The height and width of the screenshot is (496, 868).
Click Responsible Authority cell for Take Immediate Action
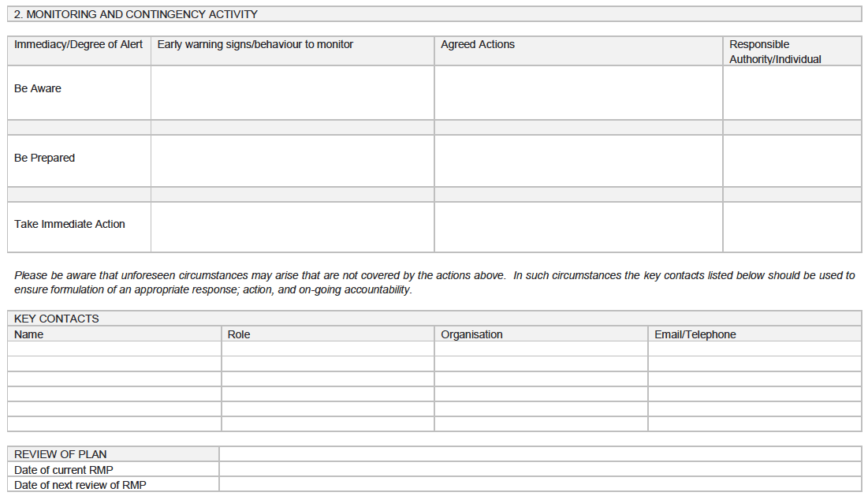tap(792, 227)
